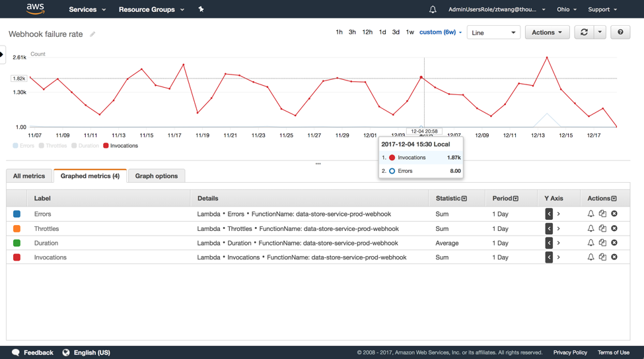The image size is (644, 359).
Task: Hide Invocations series in graph legend
Action: (x=120, y=146)
